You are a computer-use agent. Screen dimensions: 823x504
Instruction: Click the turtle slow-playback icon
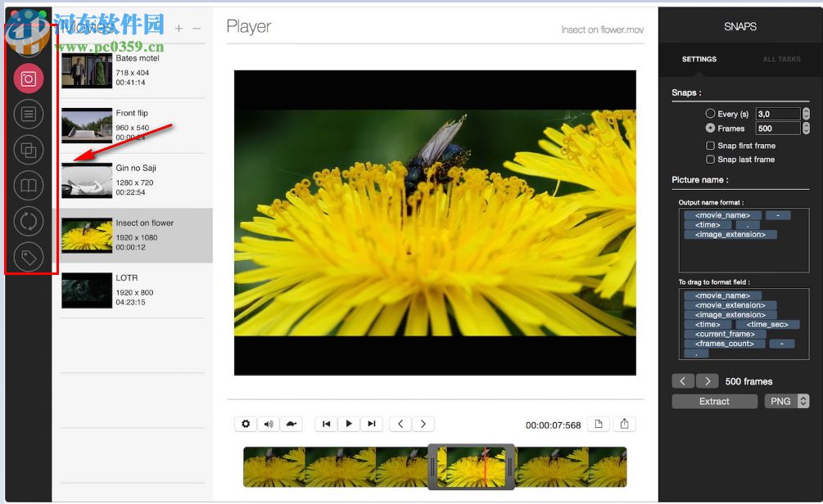coord(292,423)
